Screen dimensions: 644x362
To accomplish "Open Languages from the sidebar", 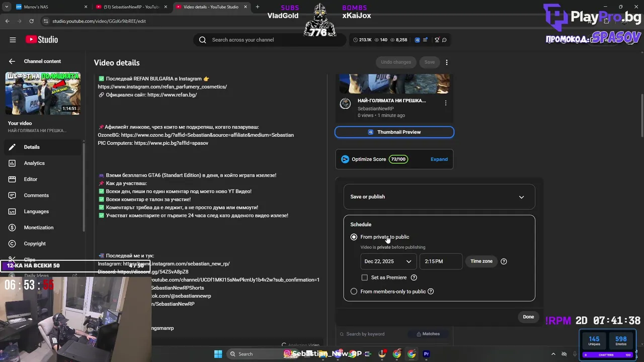I will (x=43, y=211).
